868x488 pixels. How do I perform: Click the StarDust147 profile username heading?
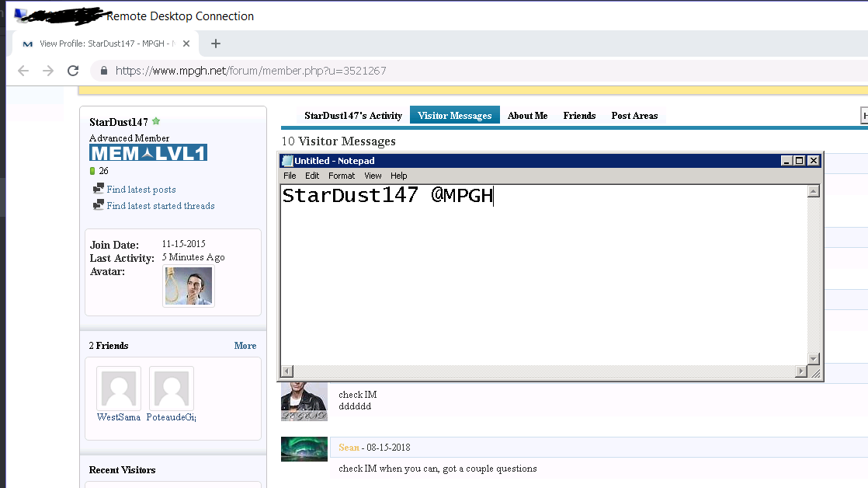(119, 122)
